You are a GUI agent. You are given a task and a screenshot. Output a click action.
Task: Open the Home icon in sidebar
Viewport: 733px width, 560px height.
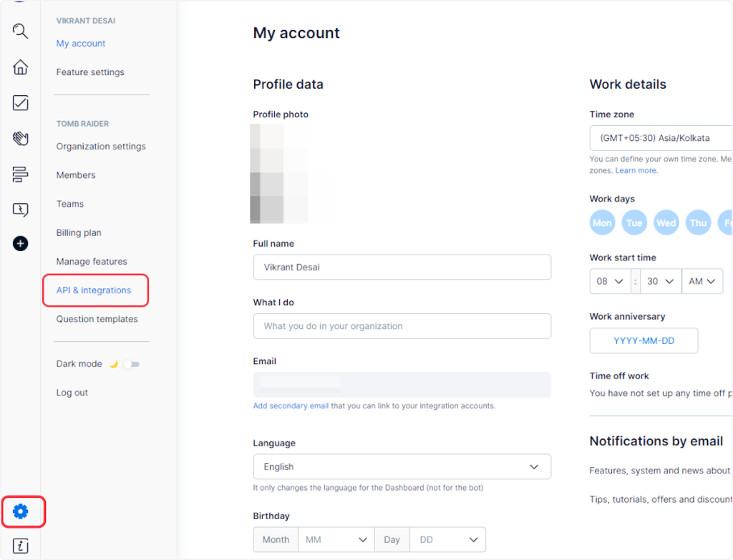21,67
